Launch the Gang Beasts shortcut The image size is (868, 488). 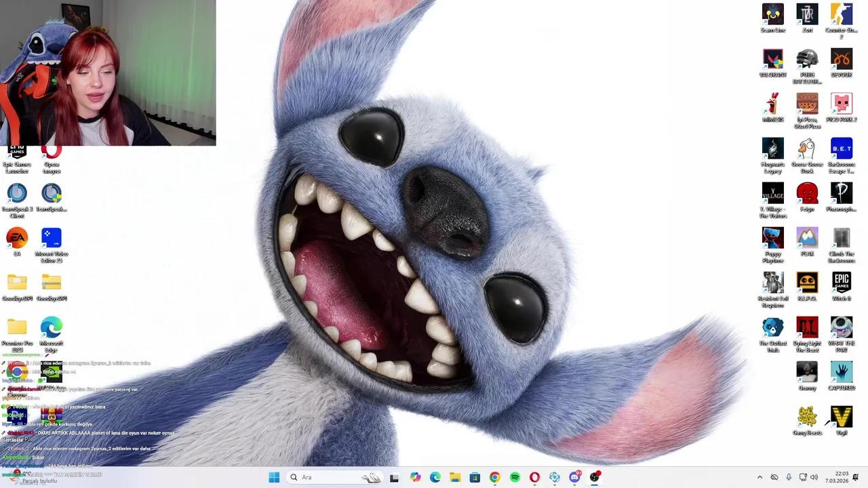click(x=807, y=421)
